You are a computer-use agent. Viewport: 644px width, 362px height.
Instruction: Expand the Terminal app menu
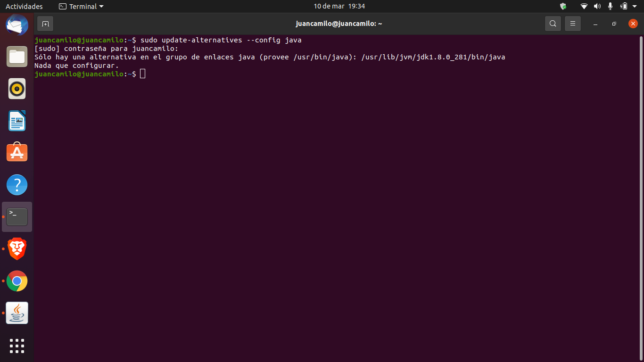tap(81, 6)
